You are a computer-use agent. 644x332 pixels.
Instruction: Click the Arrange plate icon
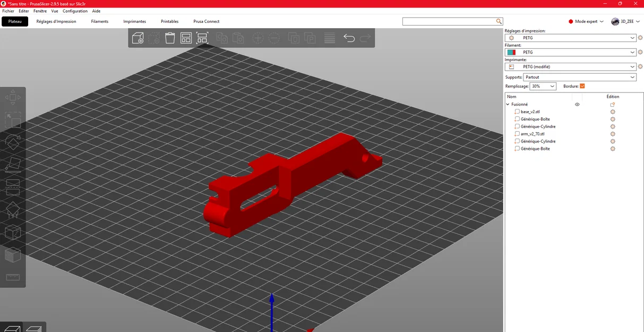coord(186,38)
